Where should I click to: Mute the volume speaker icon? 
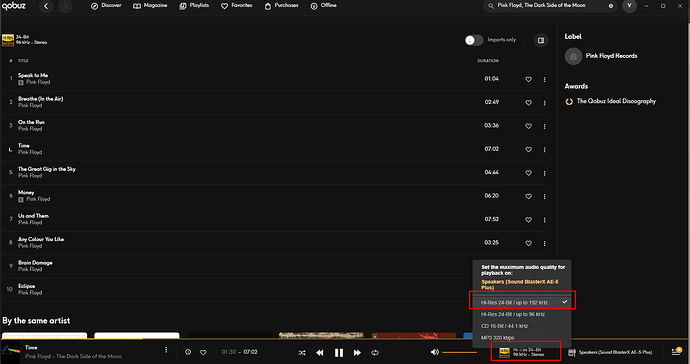click(434, 352)
